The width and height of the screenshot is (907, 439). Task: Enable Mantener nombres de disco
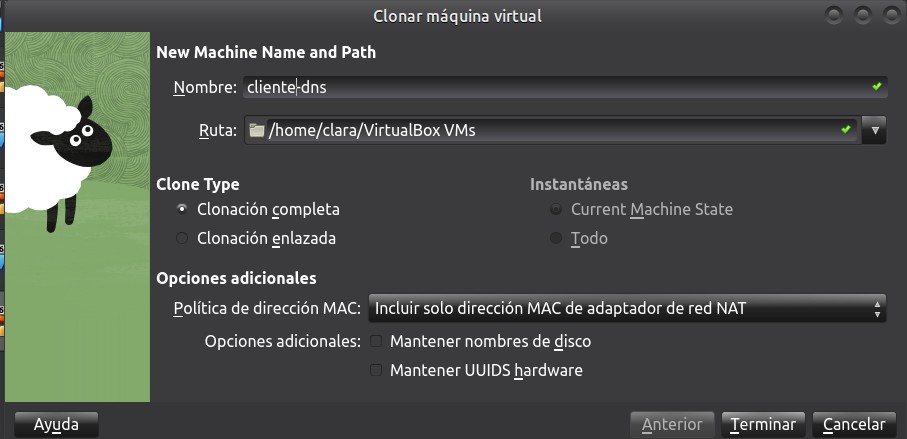[377, 341]
